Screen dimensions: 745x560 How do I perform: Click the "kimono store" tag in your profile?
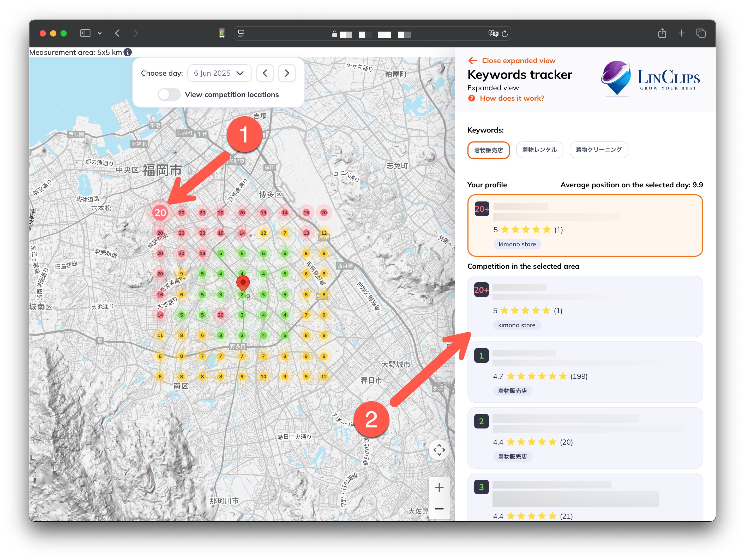point(517,244)
